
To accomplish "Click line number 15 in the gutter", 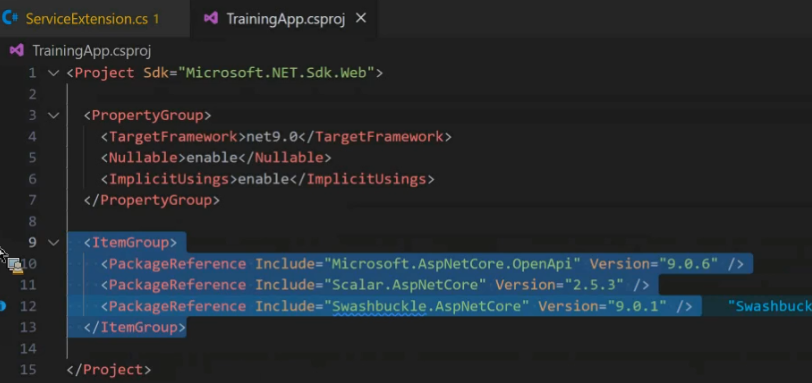I will click(29, 370).
